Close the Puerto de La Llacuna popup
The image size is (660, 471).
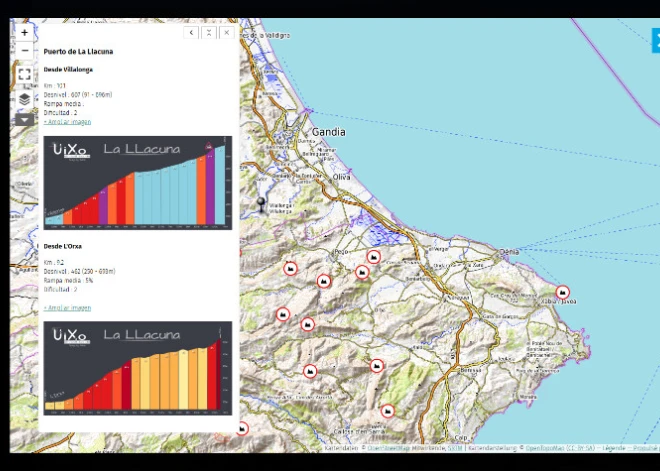click(x=227, y=33)
